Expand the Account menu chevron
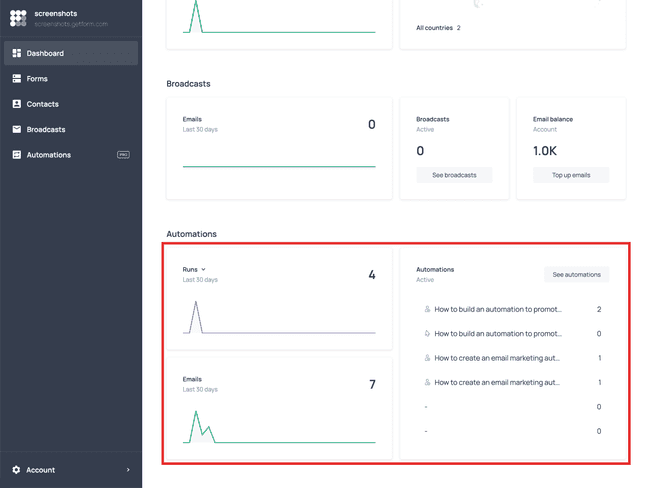The height and width of the screenshot is (488, 650). click(x=128, y=470)
